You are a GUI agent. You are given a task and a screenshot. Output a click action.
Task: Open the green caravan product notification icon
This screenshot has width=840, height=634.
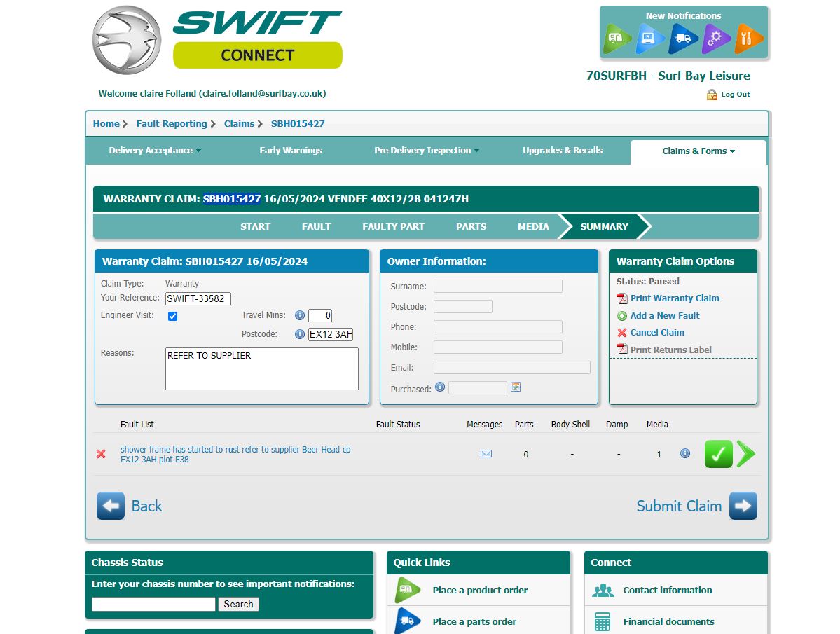[617, 39]
